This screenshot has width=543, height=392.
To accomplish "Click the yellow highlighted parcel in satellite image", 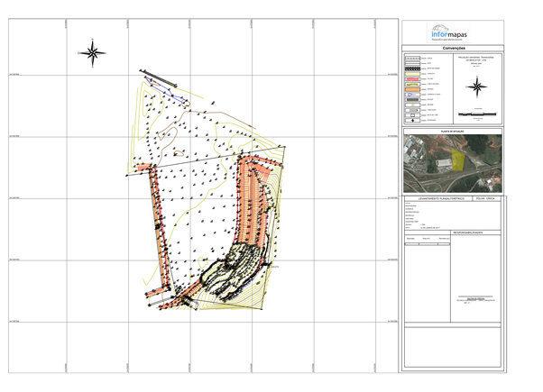I will [458, 160].
